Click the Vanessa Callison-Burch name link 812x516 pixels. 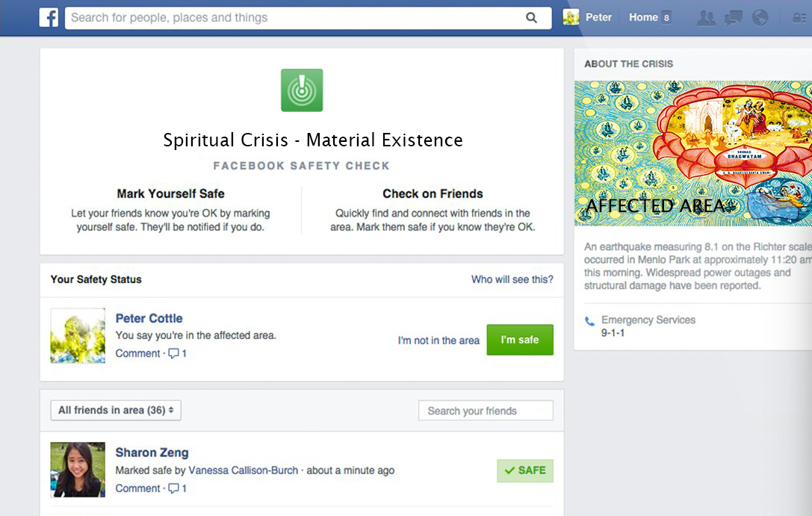coord(243,470)
